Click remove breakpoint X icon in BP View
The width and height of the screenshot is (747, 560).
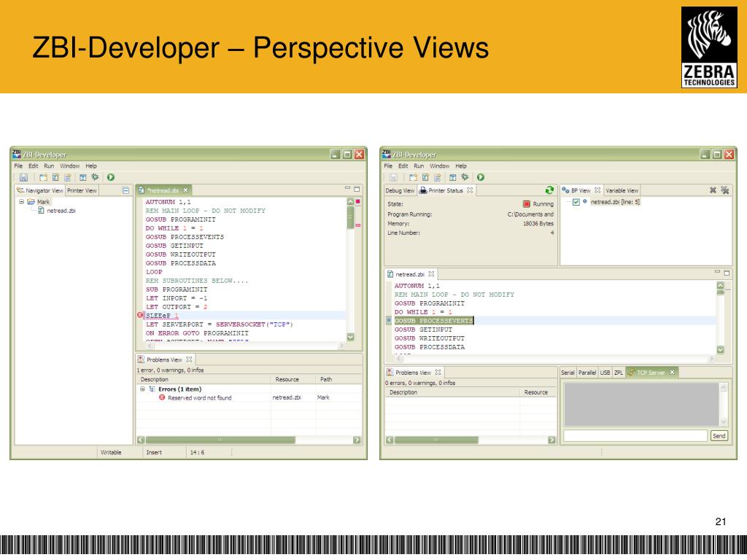click(713, 190)
